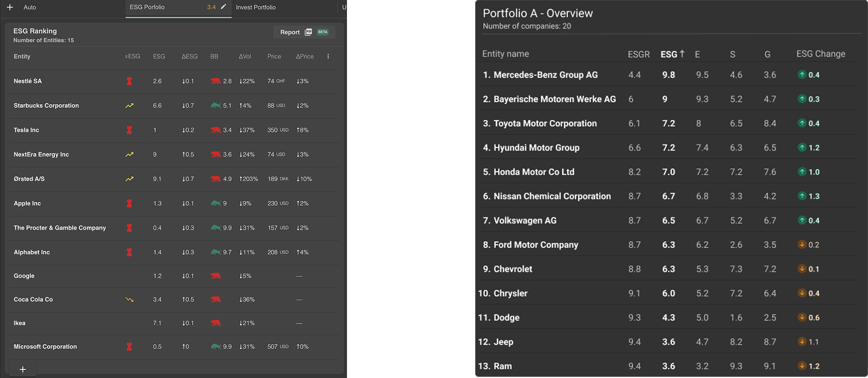The width and height of the screenshot is (868, 378).
Task: Sort Portfolio A by Entity name header
Action: tap(506, 54)
